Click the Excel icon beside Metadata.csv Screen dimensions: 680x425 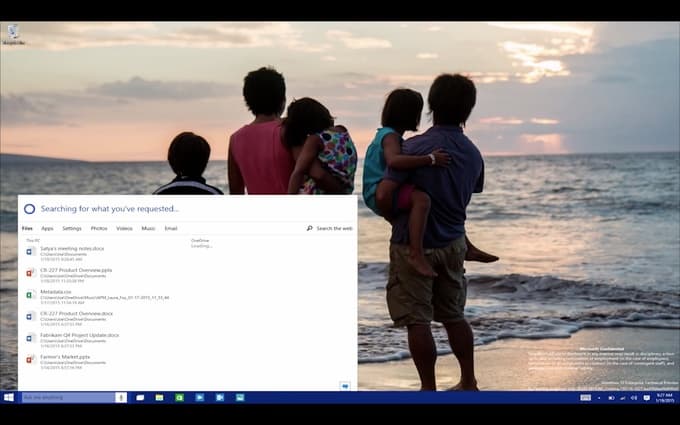pyautogui.click(x=30, y=294)
